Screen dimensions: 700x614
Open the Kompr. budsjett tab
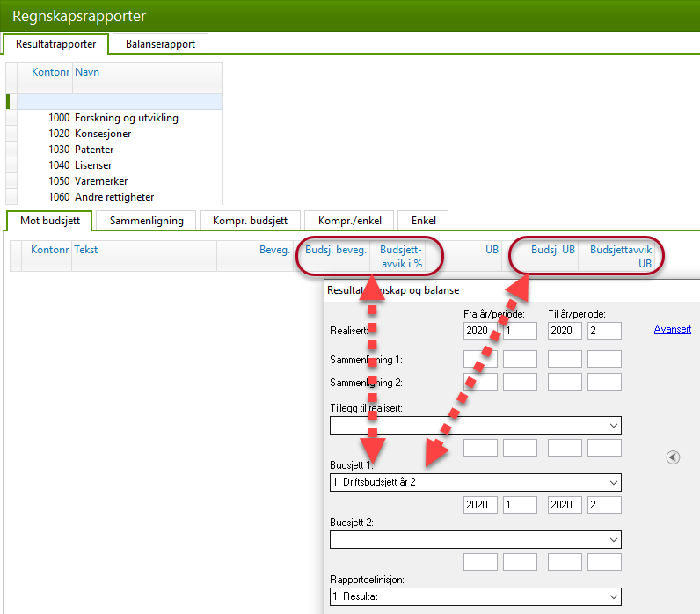point(250,221)
